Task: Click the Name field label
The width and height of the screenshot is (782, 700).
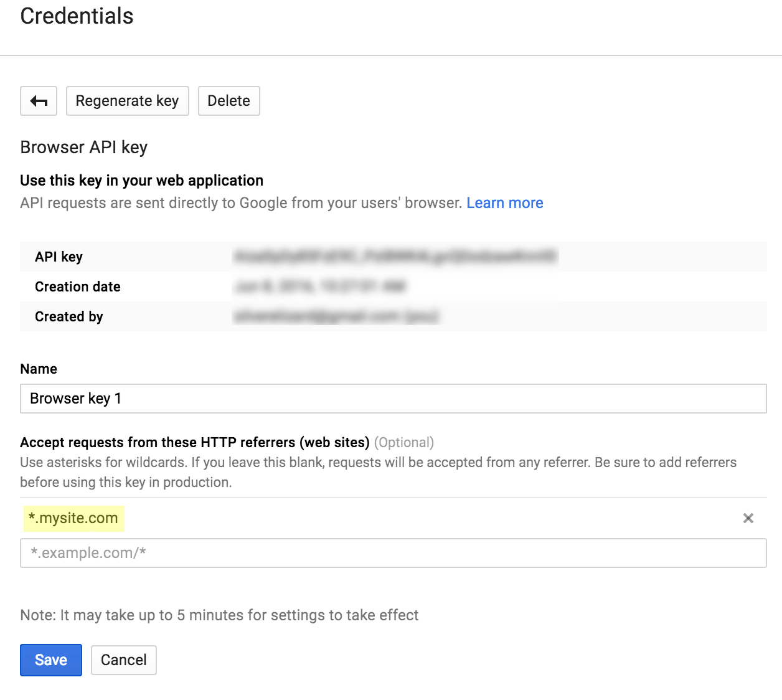Action: [x=39, y=368]
